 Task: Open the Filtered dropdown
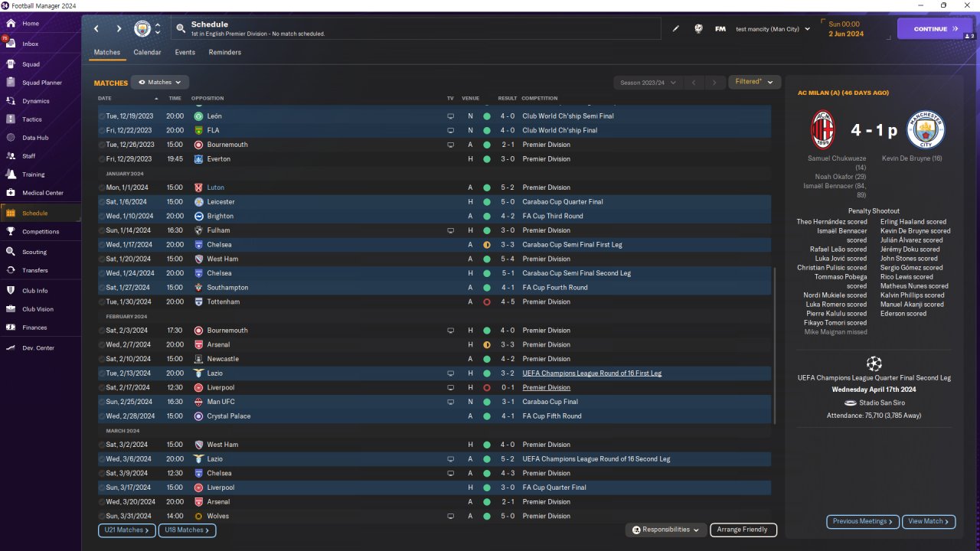click(x=754, y=82)
